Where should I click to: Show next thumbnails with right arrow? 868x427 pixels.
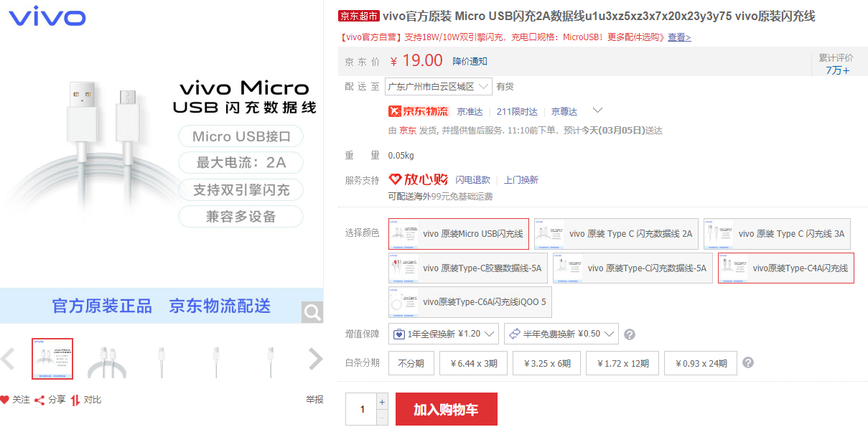pos(315,359)
